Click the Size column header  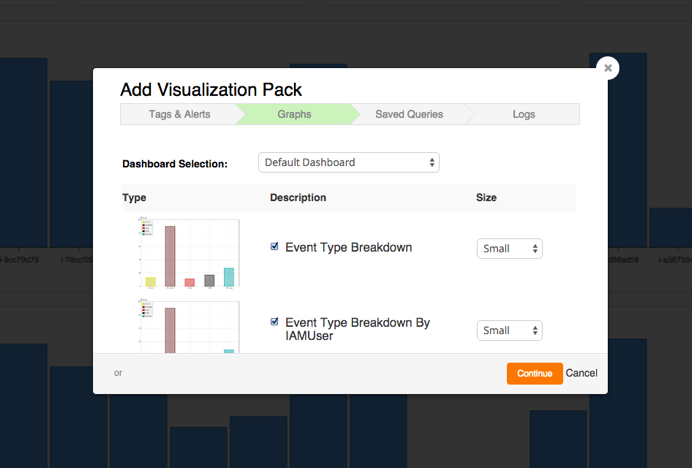(x=486, y=198)
